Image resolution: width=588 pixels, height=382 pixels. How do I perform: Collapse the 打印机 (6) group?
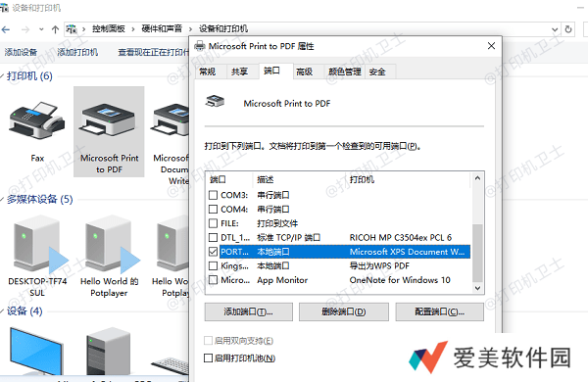(x=2, y=76)
